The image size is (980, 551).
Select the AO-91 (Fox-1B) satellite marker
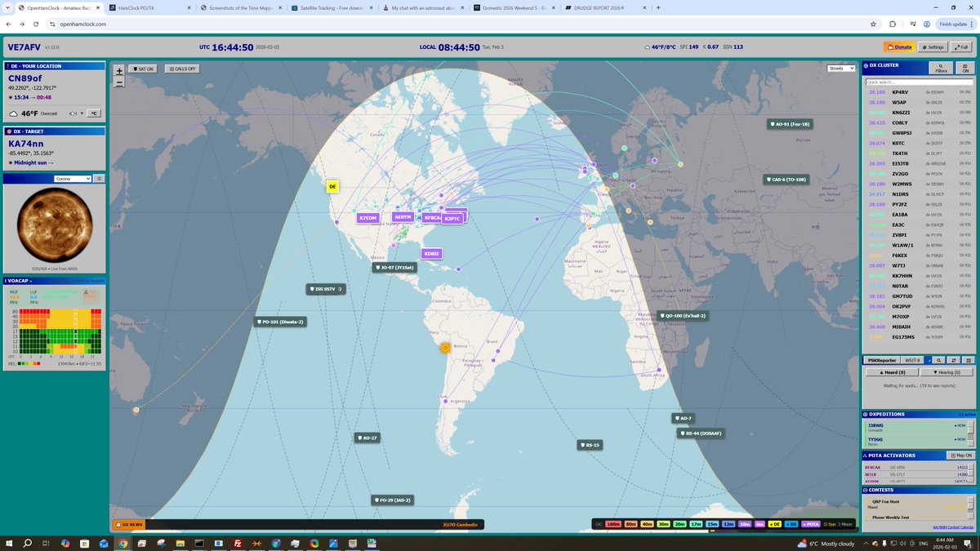(789, 124)
